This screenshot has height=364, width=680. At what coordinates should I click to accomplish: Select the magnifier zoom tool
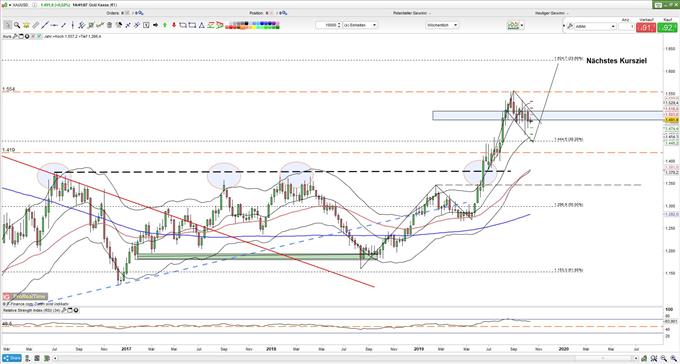pyautogui.click(x=17, y=25)
